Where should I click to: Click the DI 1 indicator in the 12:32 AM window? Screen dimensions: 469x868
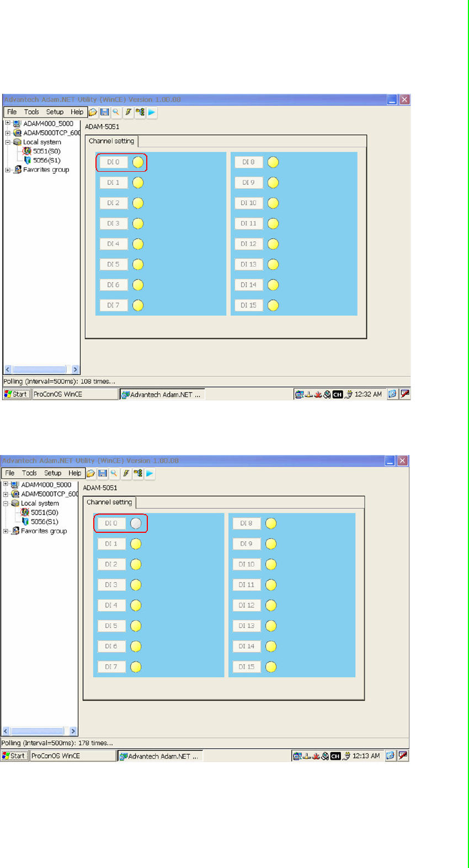point(138,183)
